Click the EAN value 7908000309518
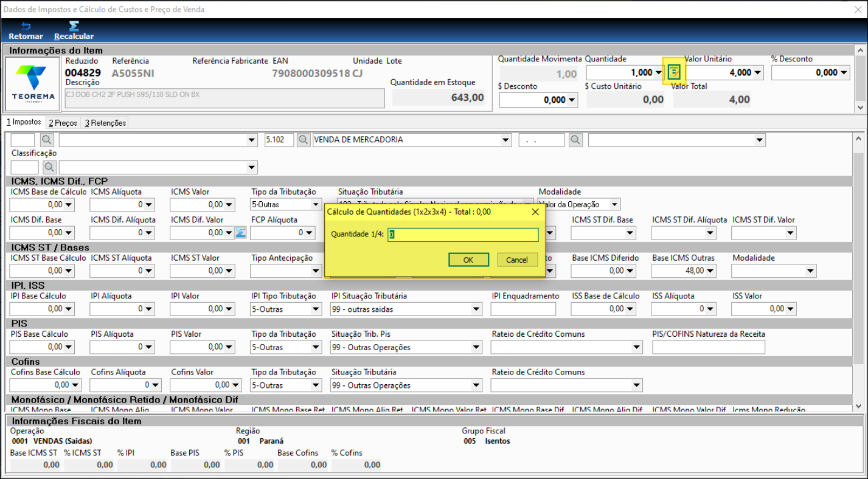 [311, 73]
